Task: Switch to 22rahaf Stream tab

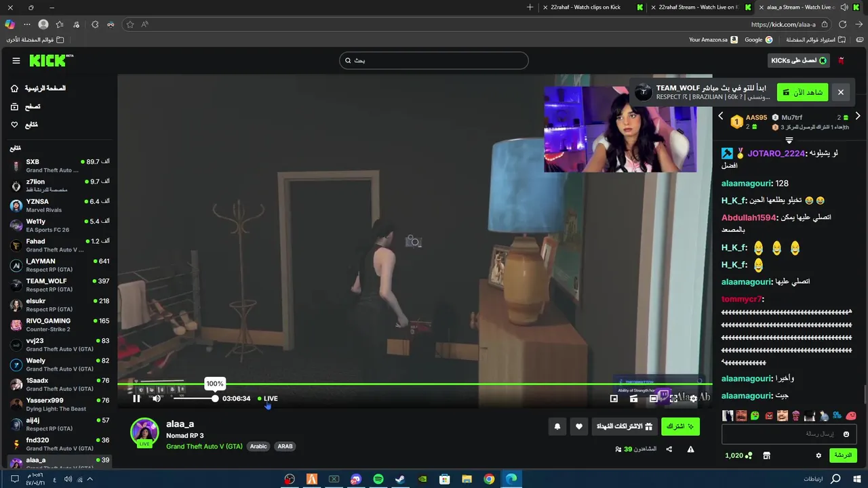Action: (700, 7)
